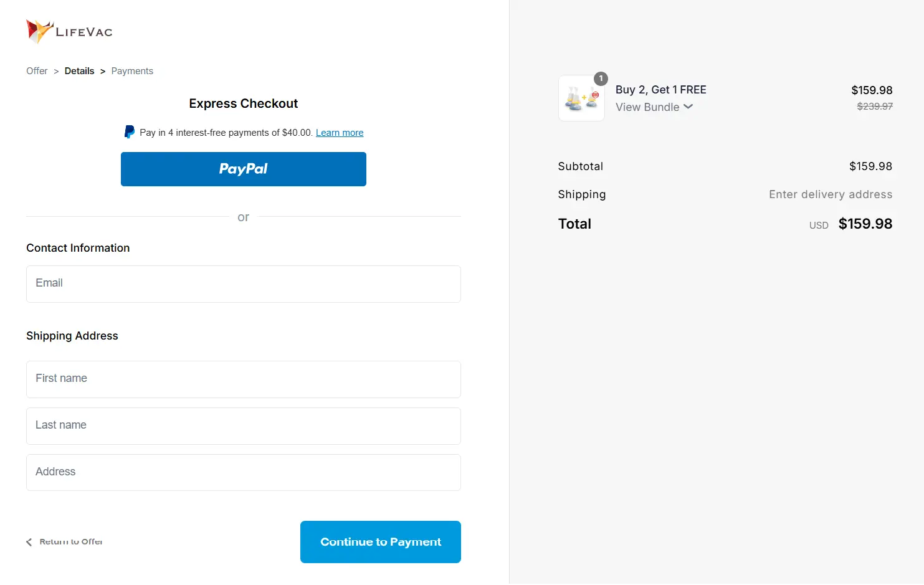The width and height of the screenshot is (924, 585).
Task: Select the Details breadcrumb step
Action: 79,70
